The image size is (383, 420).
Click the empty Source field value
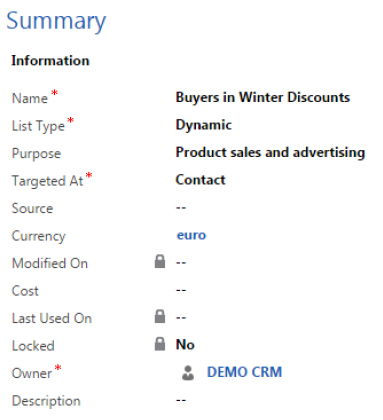point(181,208)
